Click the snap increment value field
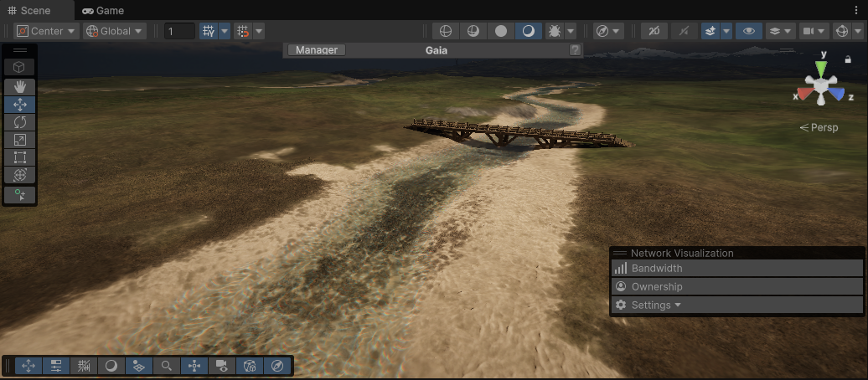The width and height of the screenshot is (868, 380). (x=179, y=31)
